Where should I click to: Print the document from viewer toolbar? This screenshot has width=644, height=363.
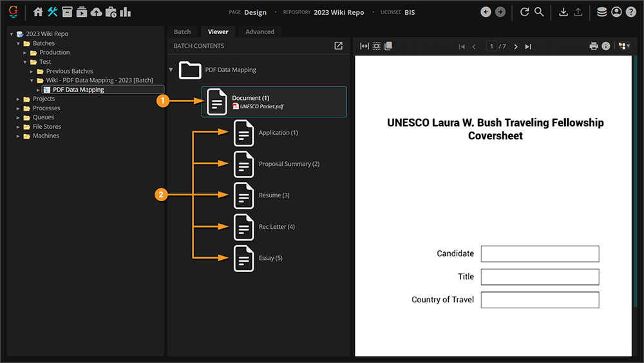[594, 46]
